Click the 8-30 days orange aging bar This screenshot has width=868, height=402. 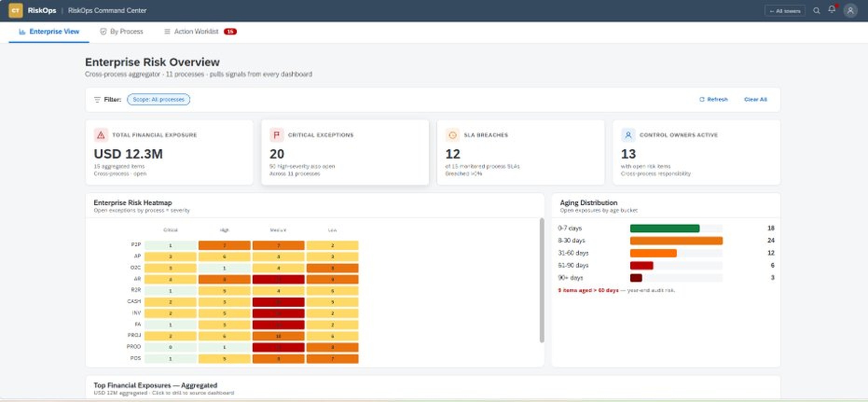676,241
